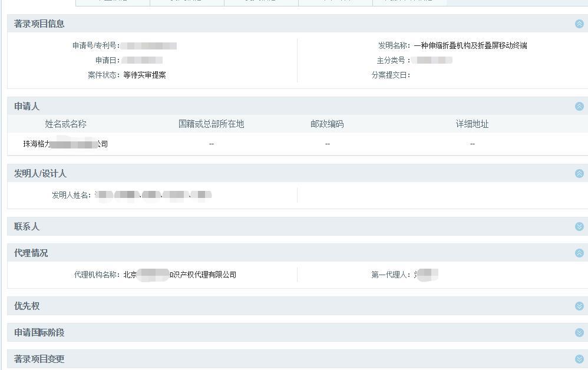The height and width of the screenshot is (370, 588).
Task: Expand the 联系人 section down-arrow icon
Action: pyautogui.click(x=579, y=227)
